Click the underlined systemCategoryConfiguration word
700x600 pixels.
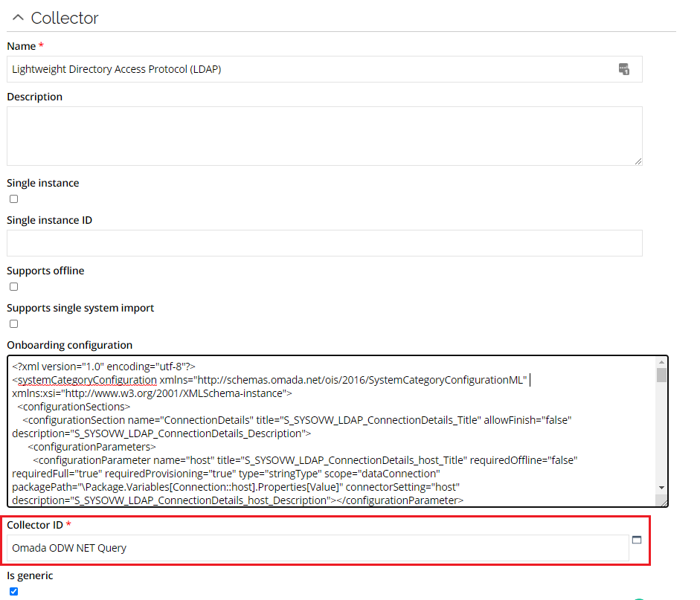(87, 380)
